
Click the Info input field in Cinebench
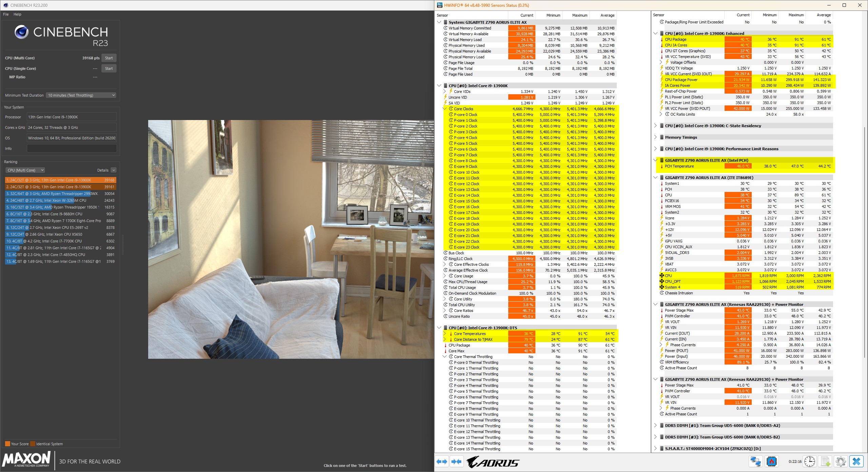72,149
